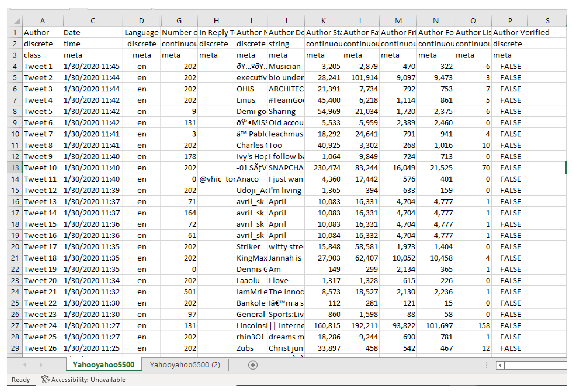Select row 13 header

tap(15, 168)
